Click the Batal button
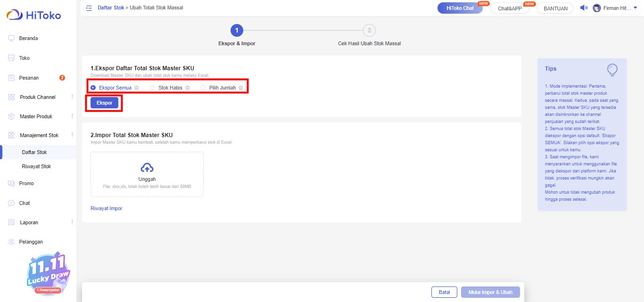The image size is (644, 302). tap(444, 292)
